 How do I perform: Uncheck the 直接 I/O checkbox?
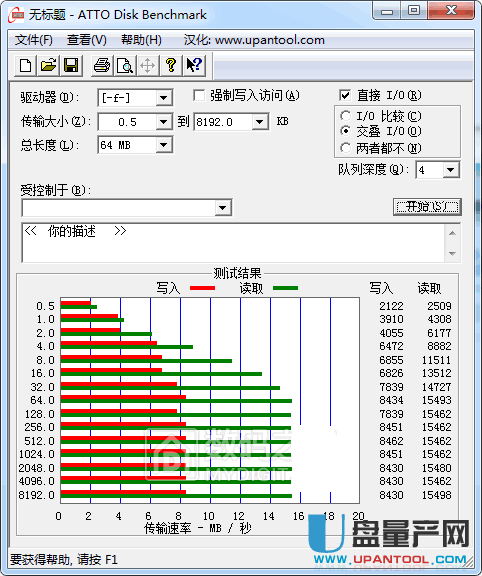click(345, 96)
